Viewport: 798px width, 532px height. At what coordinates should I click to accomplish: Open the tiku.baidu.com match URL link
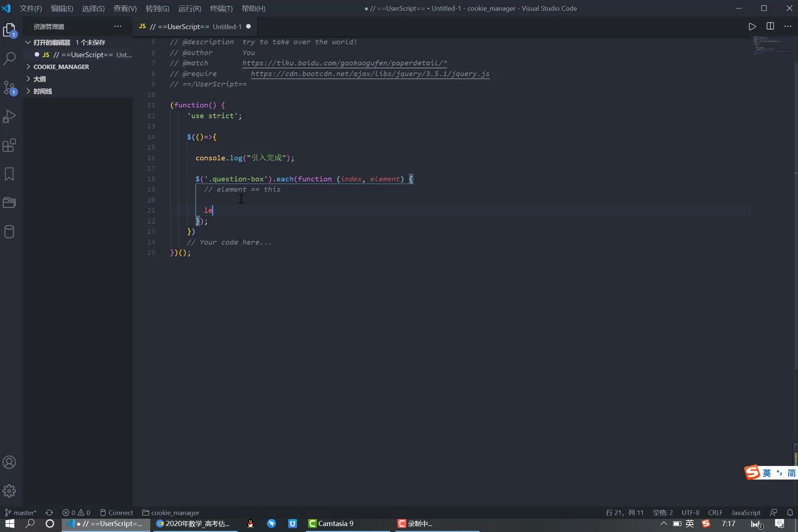point(345,63)
